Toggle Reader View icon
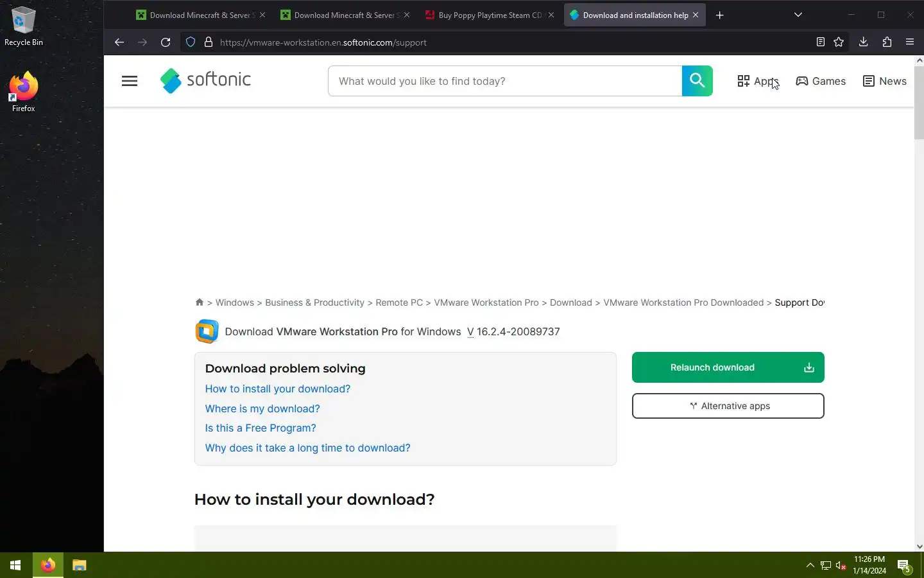This screenshot has height=578, width=924. click(820, 42)
